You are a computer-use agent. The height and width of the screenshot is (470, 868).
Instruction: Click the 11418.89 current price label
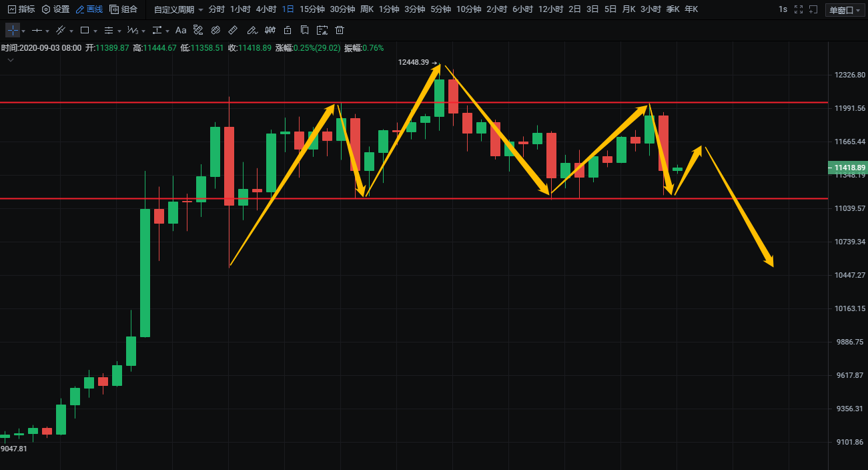(847, 168)
